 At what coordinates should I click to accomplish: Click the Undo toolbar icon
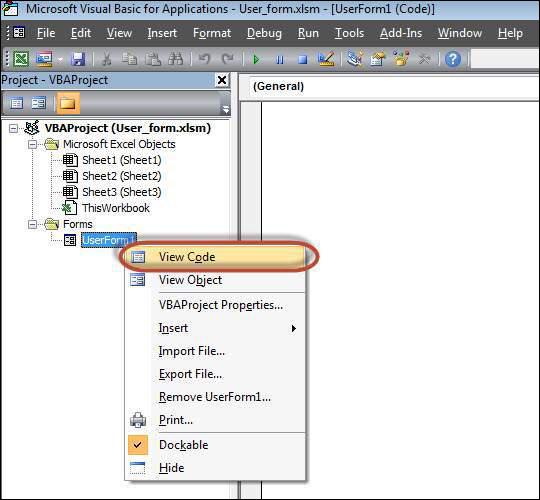coord(204,59)
